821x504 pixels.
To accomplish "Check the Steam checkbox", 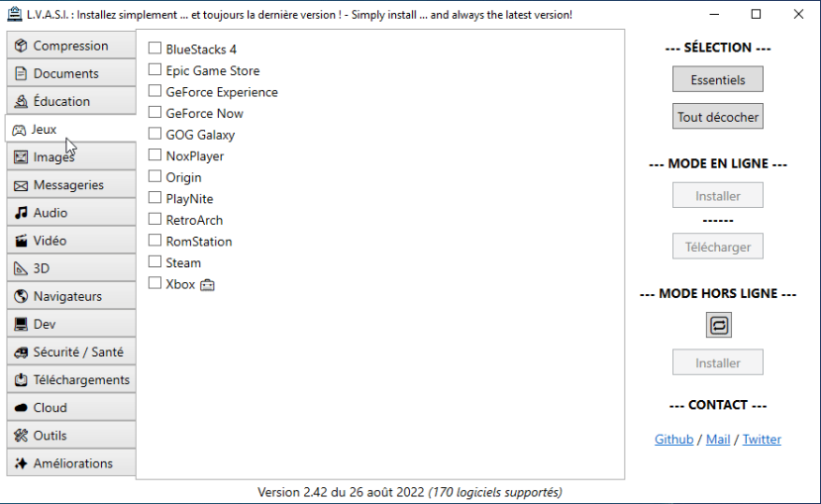I will 154,261.
